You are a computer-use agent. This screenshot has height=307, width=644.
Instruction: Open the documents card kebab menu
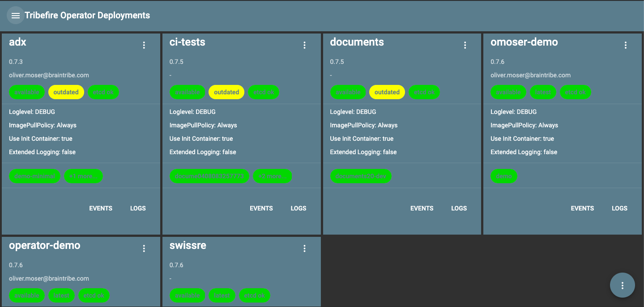(465, 45)
